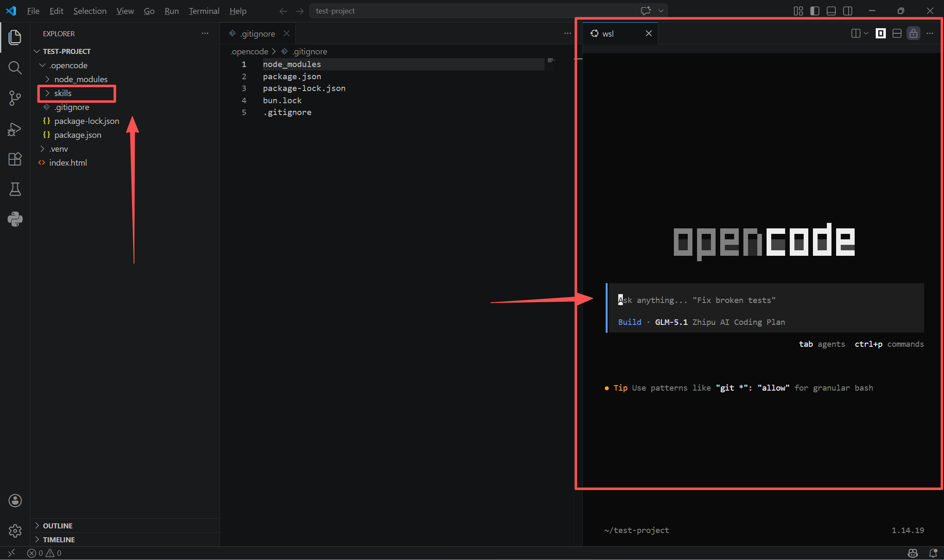Open the Manage gear menu
This screenshot has height=560, width=944.
point(15,531)
